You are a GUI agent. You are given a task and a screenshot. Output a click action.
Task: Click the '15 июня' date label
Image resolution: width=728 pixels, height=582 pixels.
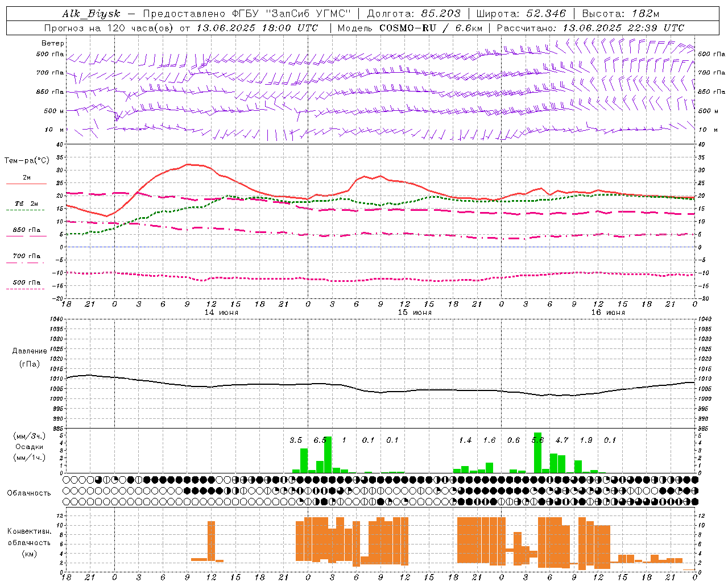415,313
